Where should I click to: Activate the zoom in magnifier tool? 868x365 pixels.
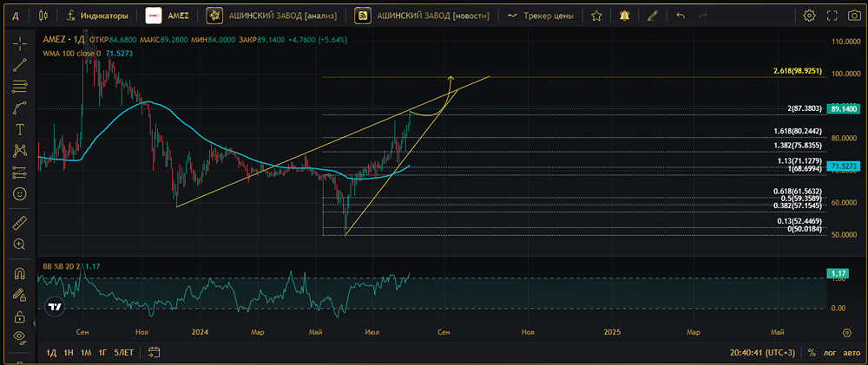20,244
